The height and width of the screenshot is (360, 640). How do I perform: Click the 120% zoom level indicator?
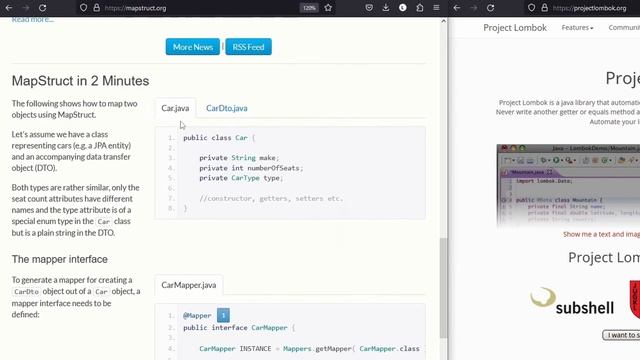point(309,8)
